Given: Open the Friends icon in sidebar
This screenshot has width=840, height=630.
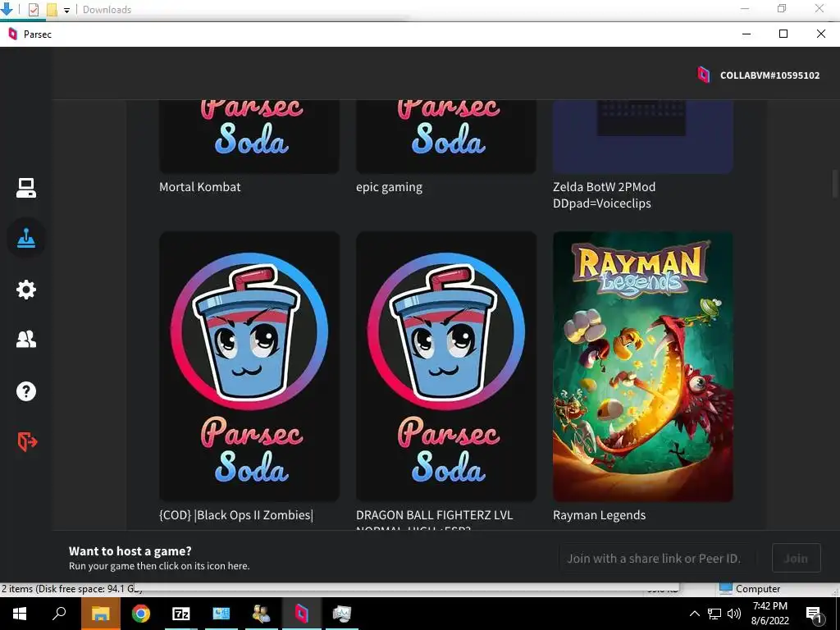Looking at the screenshot, I should (x=25, y=339).
